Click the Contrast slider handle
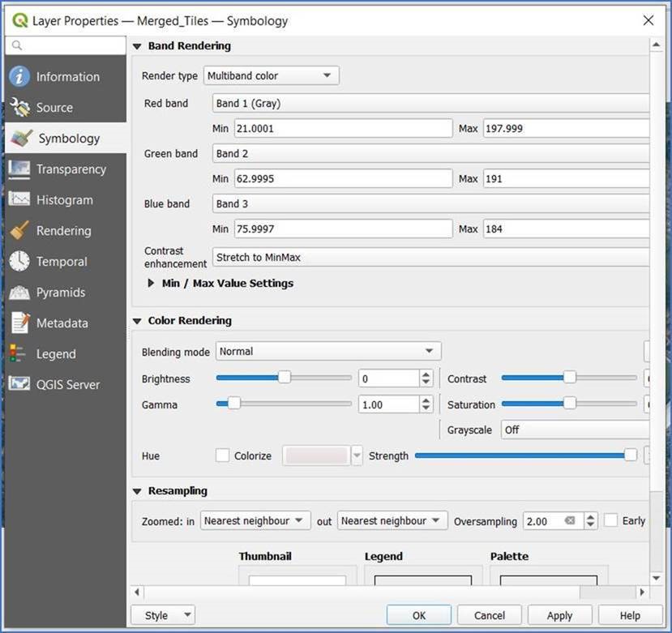Screen dimensions: 672x633 click(x=570, y=378)
